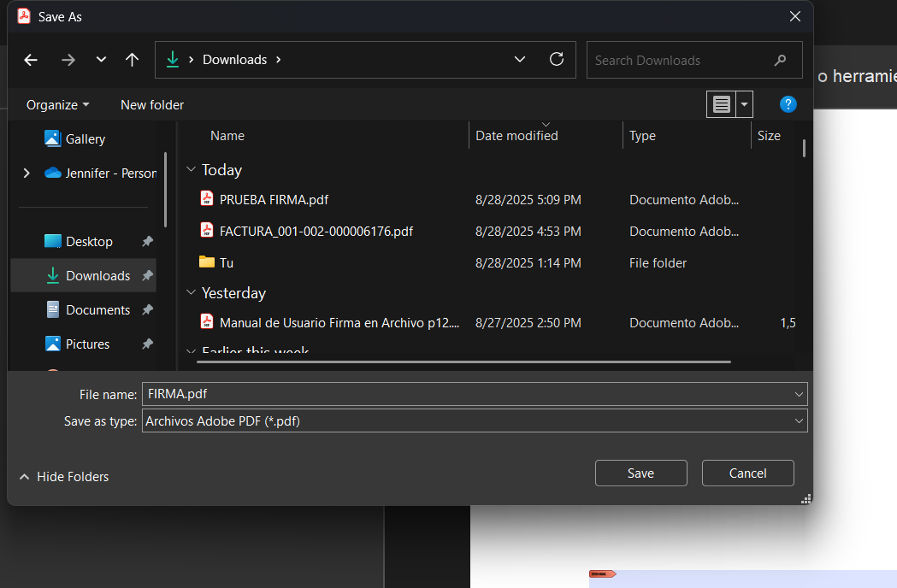Click the PDF icon of PRUEBA FIRMA.pdf
This screenshot has height=588, width=897.
207,198
